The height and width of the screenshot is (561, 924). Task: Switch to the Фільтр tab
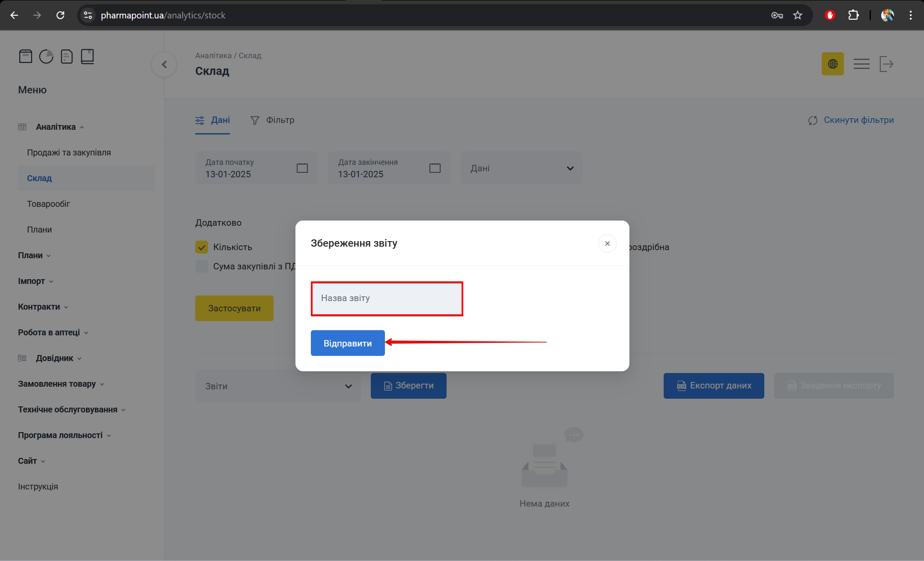point(273,120)
